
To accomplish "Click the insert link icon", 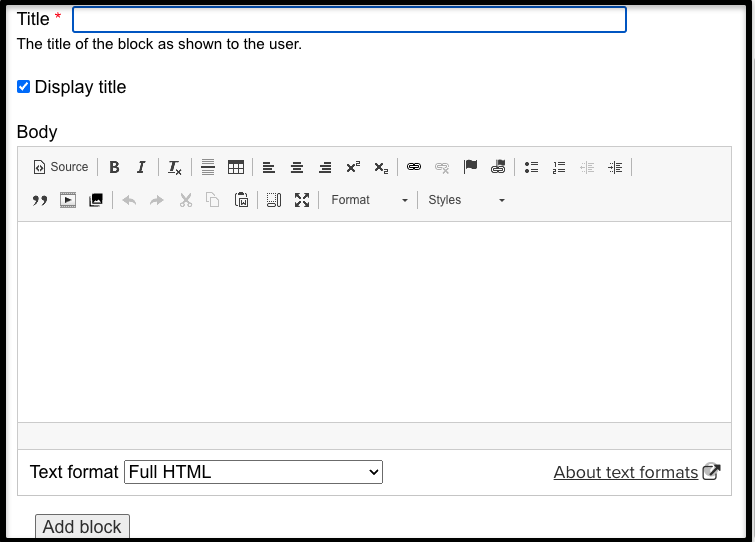I will 414,167.
